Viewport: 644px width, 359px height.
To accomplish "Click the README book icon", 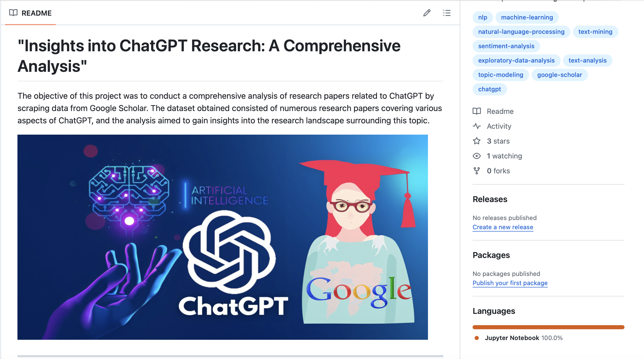I will coord(13,13).
